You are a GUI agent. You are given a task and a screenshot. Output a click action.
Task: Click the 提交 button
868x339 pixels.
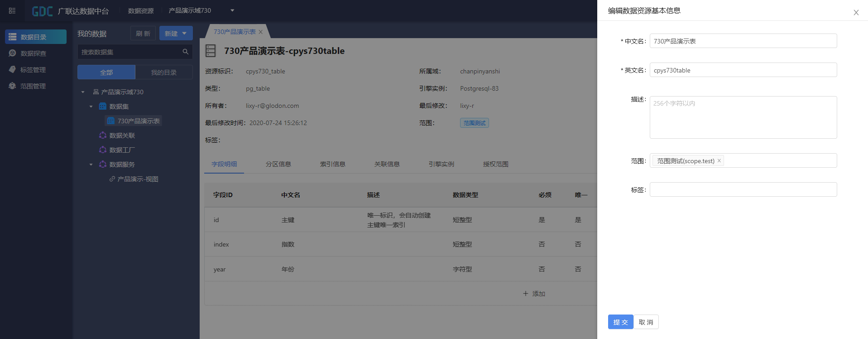620,322
